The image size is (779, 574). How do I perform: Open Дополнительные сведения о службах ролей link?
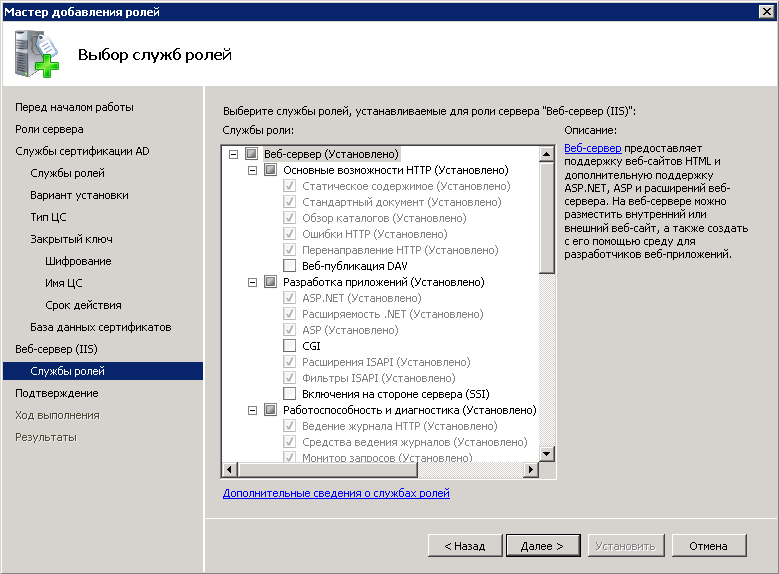pos(336,493)
